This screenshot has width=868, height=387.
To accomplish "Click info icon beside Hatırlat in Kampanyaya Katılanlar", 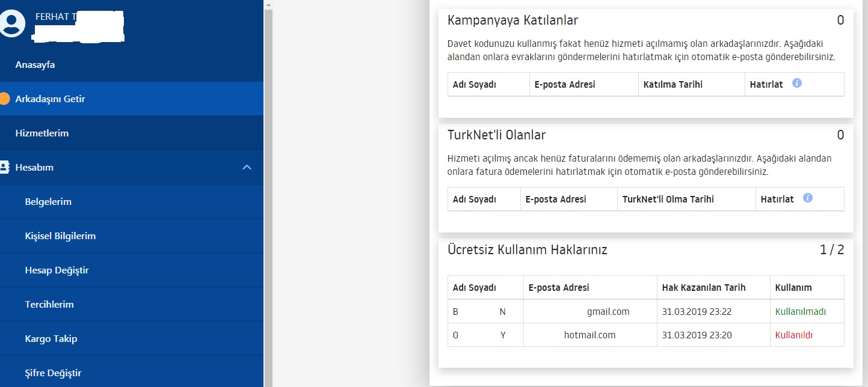I will pyautogui.click(x=797, y=84).
